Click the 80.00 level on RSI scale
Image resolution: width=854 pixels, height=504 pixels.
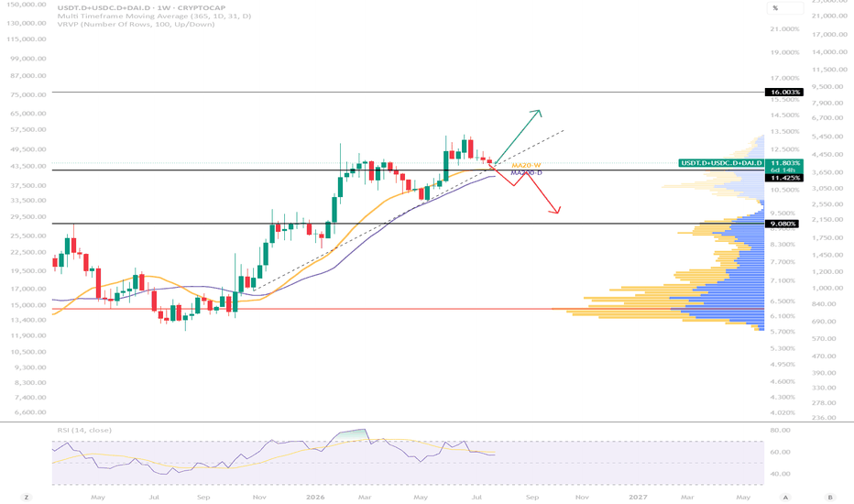tap(781, 431)
